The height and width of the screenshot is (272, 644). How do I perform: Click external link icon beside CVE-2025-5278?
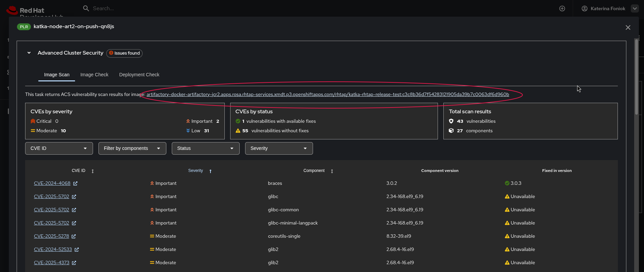tap(74, 236)
